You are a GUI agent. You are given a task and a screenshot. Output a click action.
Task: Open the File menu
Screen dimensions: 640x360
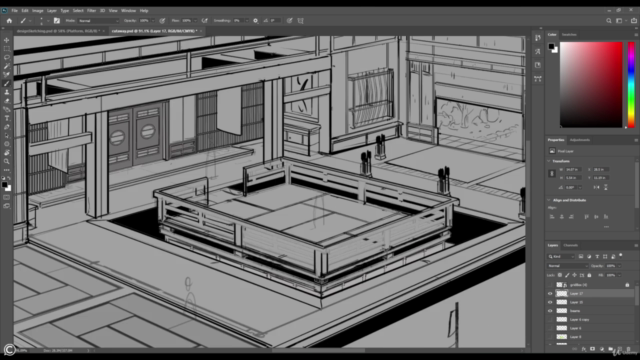coord(14,11)
